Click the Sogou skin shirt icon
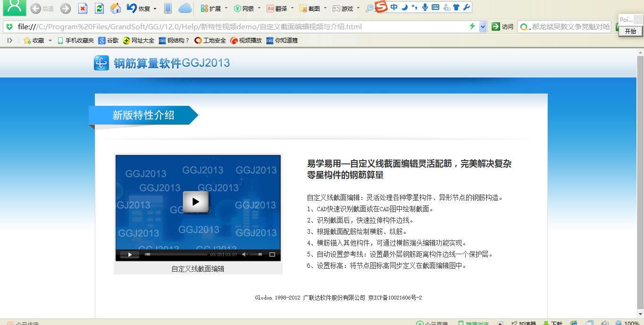This screenshot has height=325, width=644. [456, 7]
